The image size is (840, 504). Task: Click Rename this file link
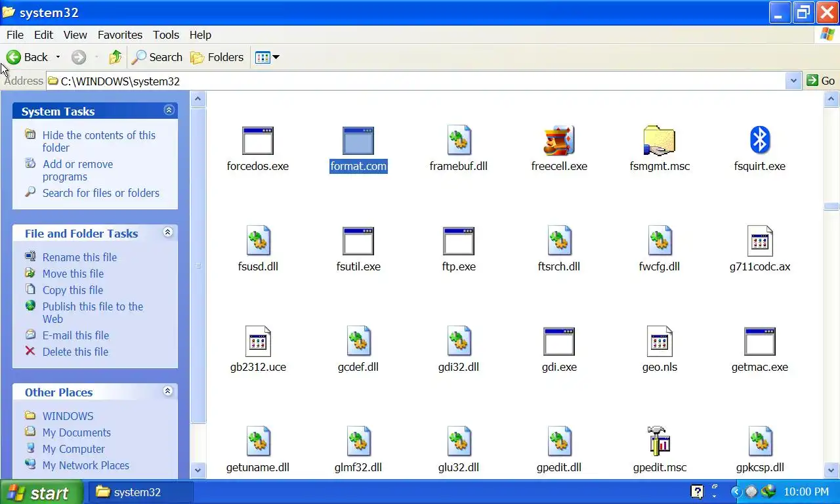(x=79, y=257)
